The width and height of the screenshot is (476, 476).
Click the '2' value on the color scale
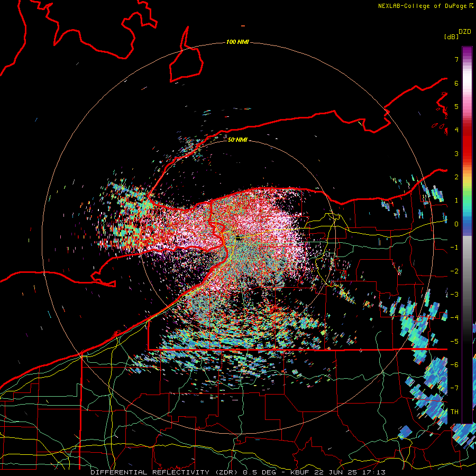(x=456, y=177)
